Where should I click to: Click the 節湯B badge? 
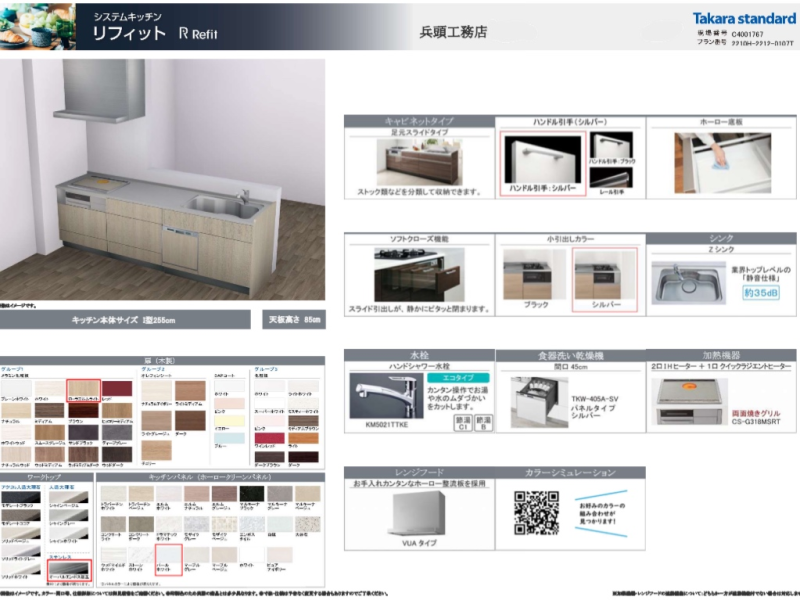(x=483, y=422)
